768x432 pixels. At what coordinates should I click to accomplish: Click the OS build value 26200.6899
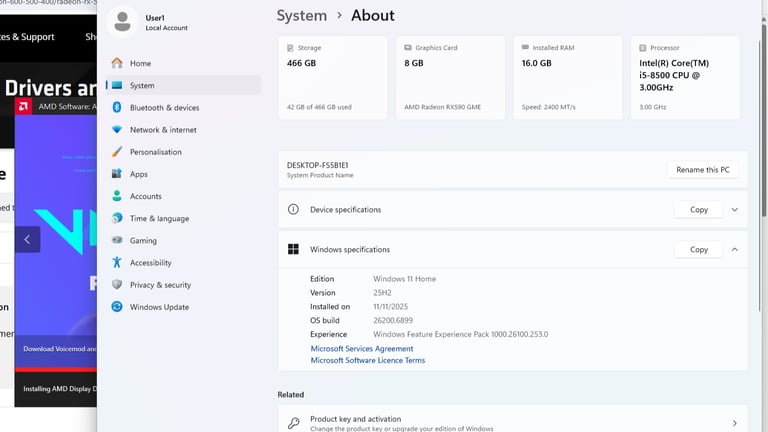tap(393, 320)
